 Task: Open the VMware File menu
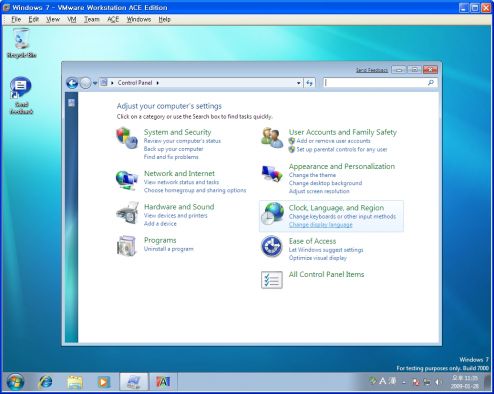[16, 19]
